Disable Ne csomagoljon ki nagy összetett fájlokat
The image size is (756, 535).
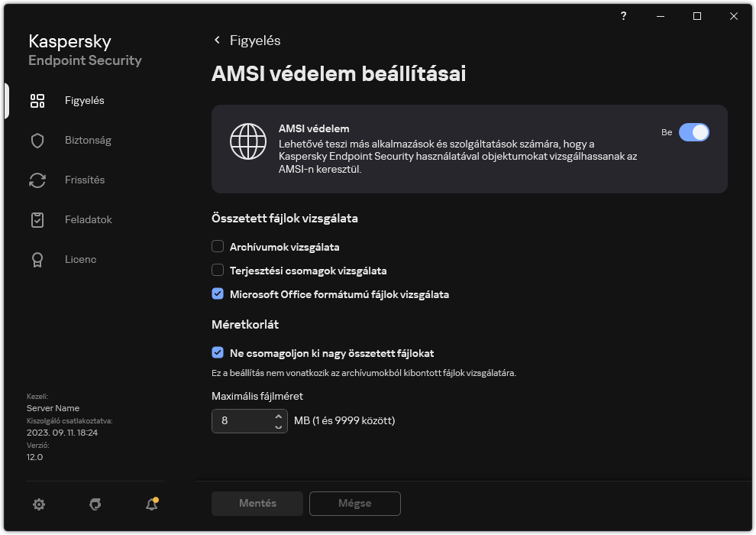pos(217,353)
